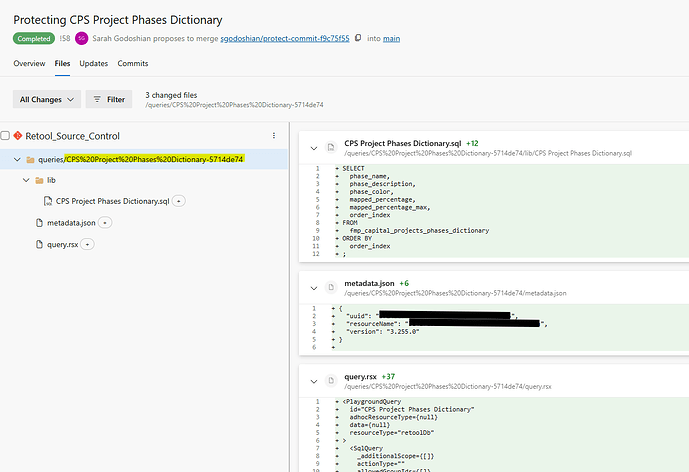Screen dimensions: 689x472
Task: Click the Filter button
Action: click(108, 99)
